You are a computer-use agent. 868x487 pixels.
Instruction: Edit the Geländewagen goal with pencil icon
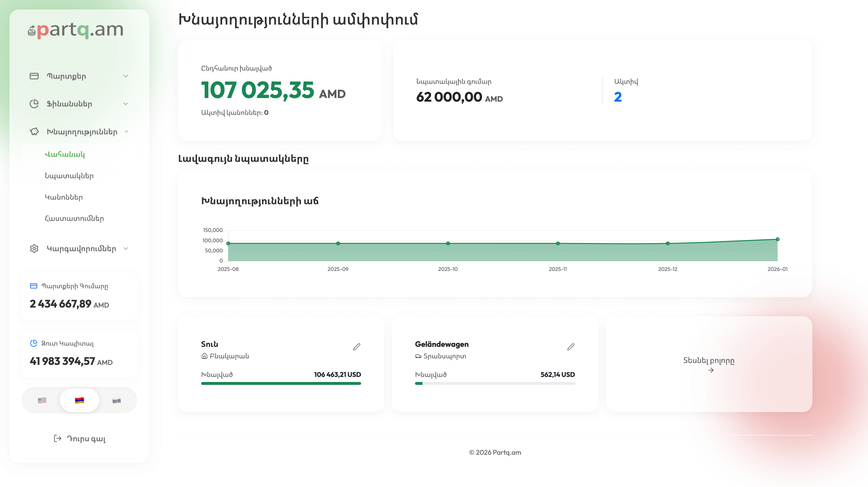pos(570,347)
